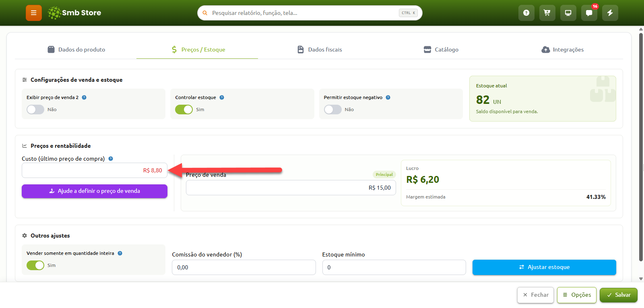Open the shopping cart icon in header
This screenshot has width=644, height=308.
[x=547, y=13]
